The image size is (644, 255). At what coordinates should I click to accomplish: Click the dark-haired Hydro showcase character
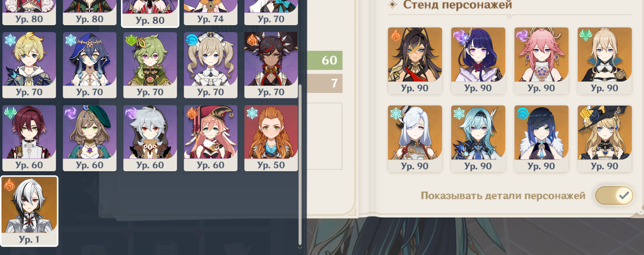click(541, 139)
